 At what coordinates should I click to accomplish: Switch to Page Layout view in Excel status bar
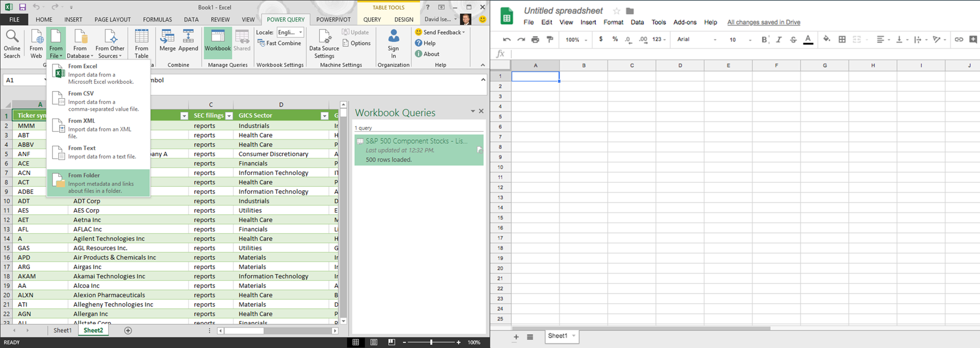click(x=374, y=343)
